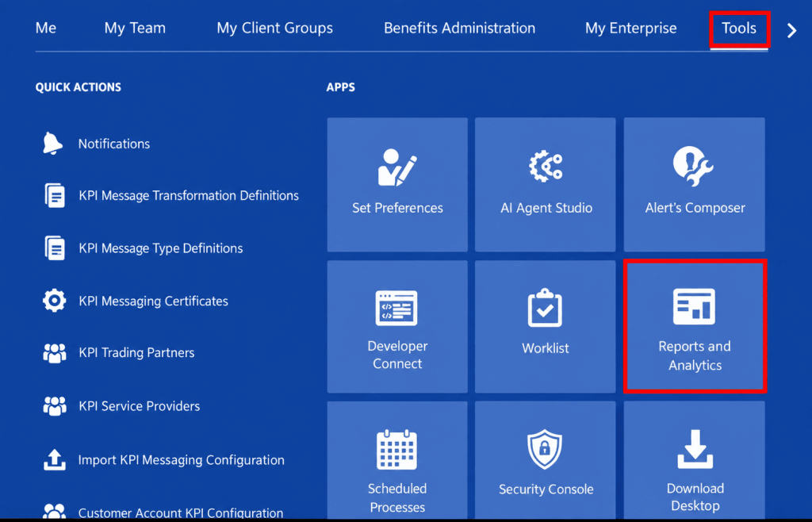Viewport: 812px width, 522px height.
Task: Open KPI Message Transformation Definitions link
Action: [x=189, y=196]
